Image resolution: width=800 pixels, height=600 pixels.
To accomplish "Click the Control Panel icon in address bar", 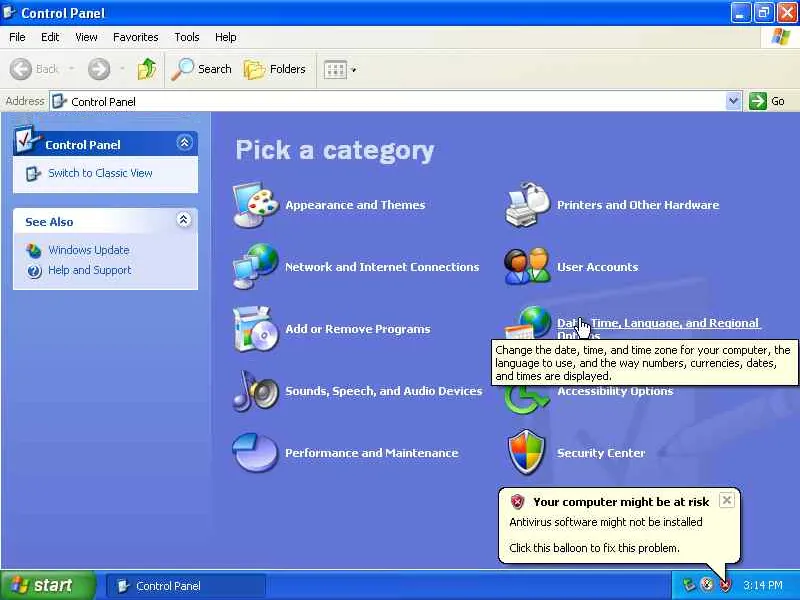I will 60,101.
